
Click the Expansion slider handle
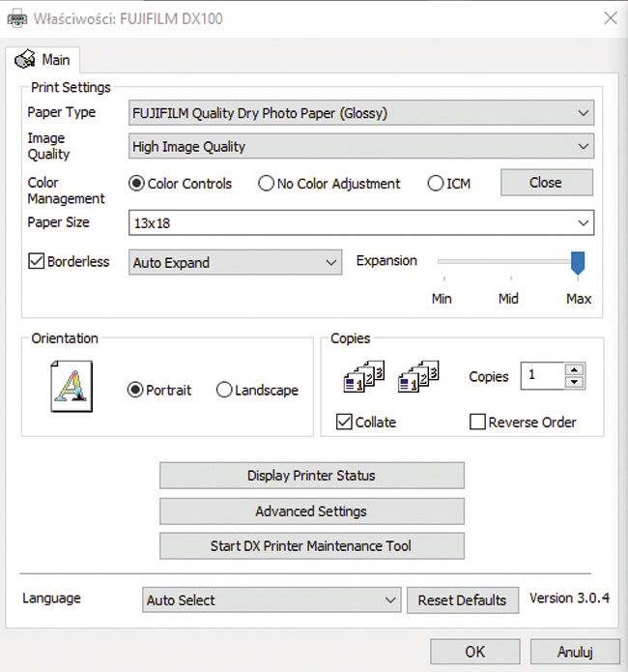(578, 263)
